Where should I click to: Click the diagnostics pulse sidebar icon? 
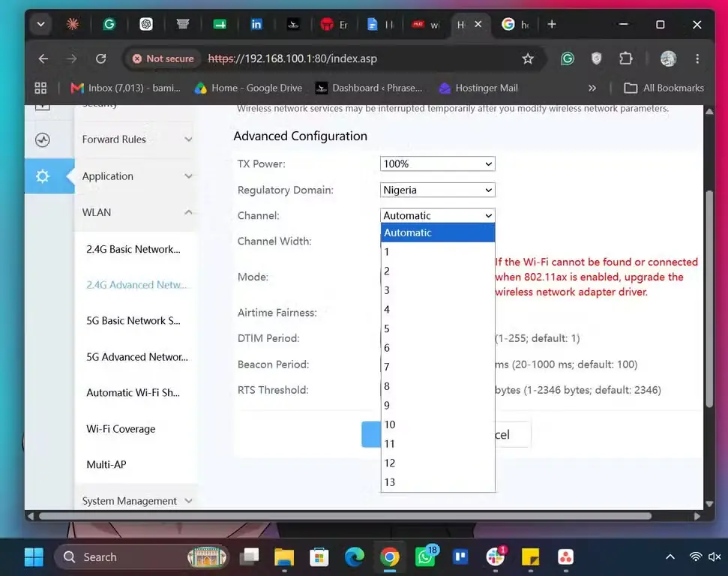[43, 139]
